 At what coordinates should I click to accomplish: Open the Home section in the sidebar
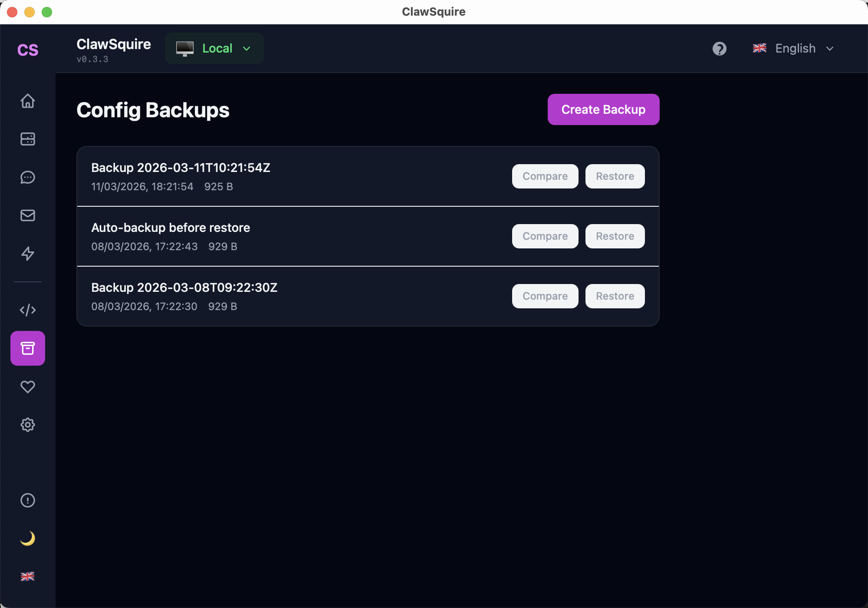[28, 101]
